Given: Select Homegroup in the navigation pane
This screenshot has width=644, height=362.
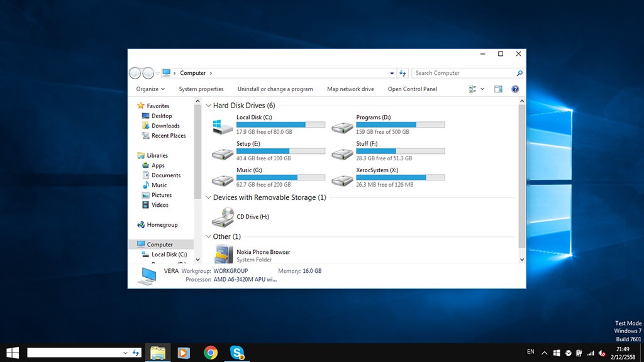Looking at the screenshot, I should pyautogui.click(x=162, y=225).
